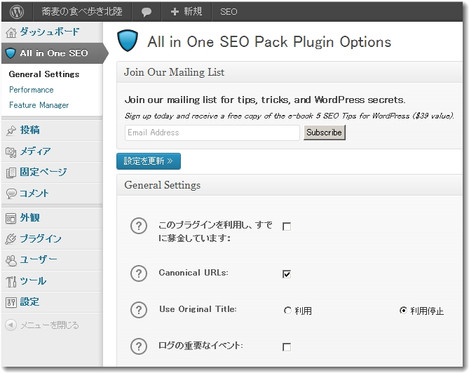Image resolution: width=469 pixels, height=373 pixels.
Task: Click the 固定ページ pages icon
Action: pyautogui.click(x=11, y=173)
